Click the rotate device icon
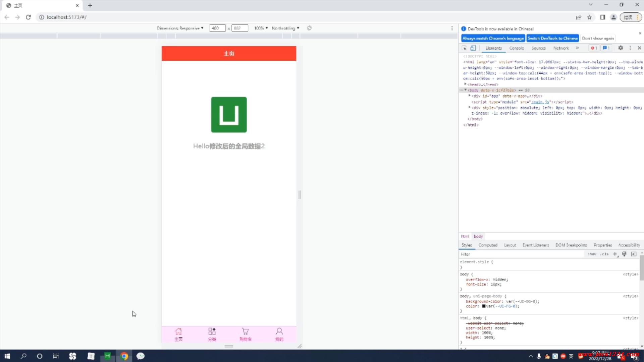644x362 pixels. click(x=309, y=28)
